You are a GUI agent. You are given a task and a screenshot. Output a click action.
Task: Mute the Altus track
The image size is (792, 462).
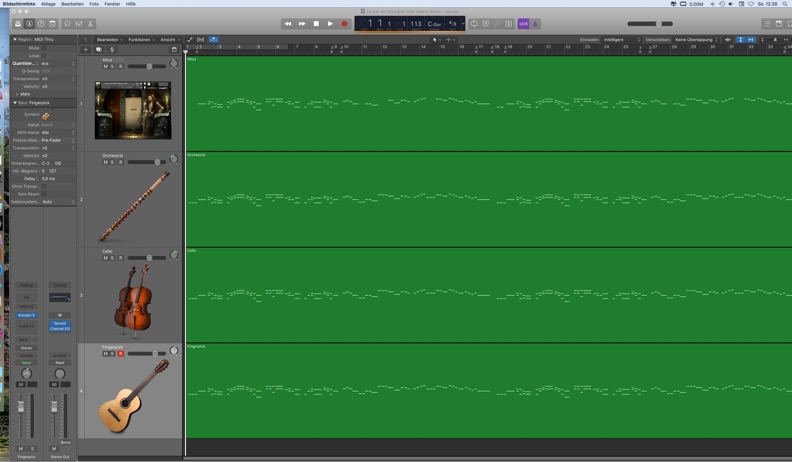tap(105, 66)
